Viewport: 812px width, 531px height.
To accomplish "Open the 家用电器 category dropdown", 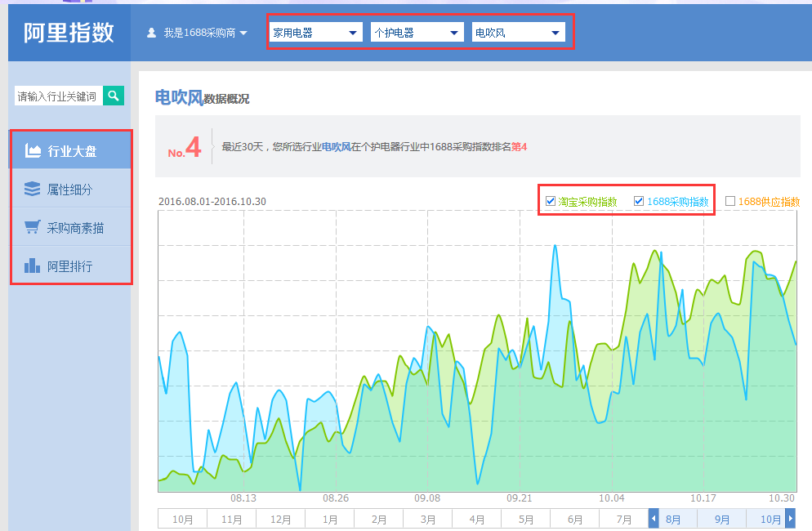I will pyautogui.click(x=316, y=33).
